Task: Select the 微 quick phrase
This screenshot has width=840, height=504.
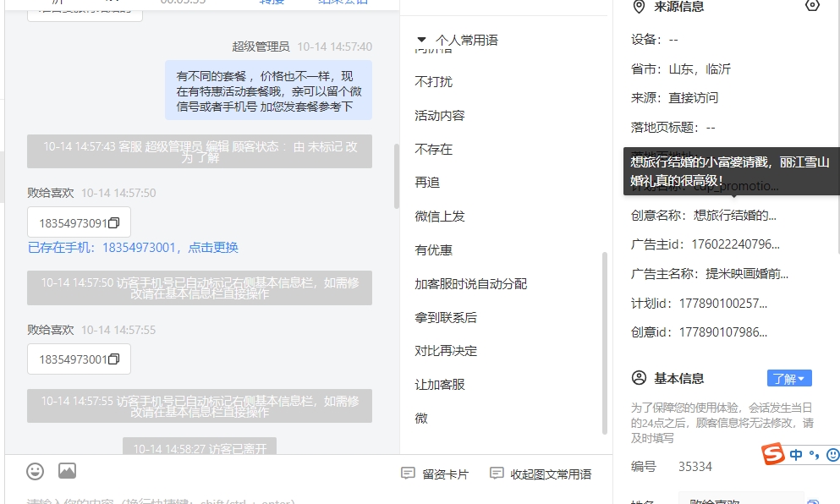Action: (x=421, y=418)
